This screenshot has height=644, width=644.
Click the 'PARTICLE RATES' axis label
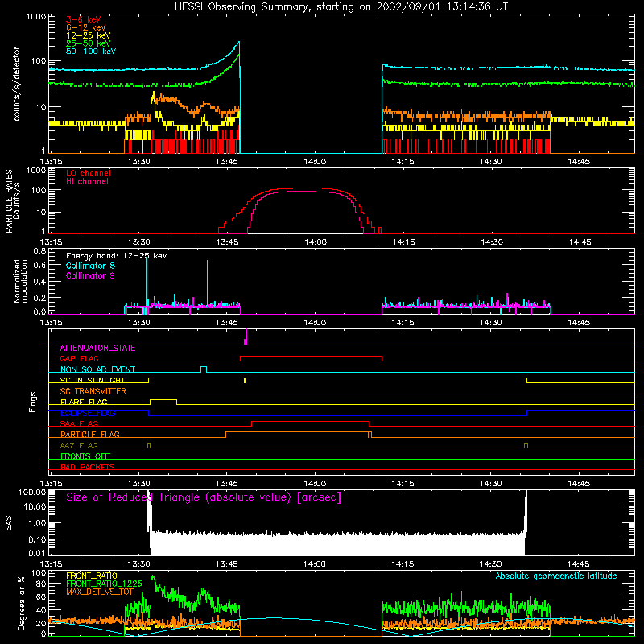pos(8,201)
